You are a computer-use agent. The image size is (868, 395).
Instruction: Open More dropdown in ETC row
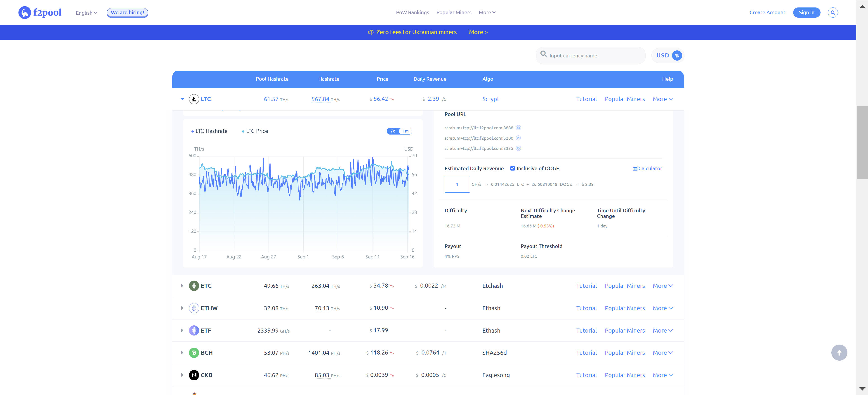click(x=663, y=286)
